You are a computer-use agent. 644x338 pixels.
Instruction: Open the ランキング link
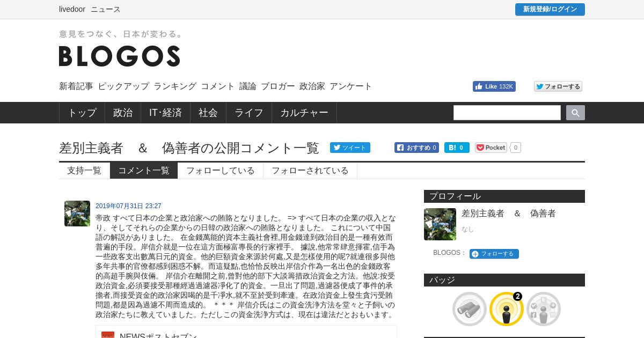(x=175, y=86)
